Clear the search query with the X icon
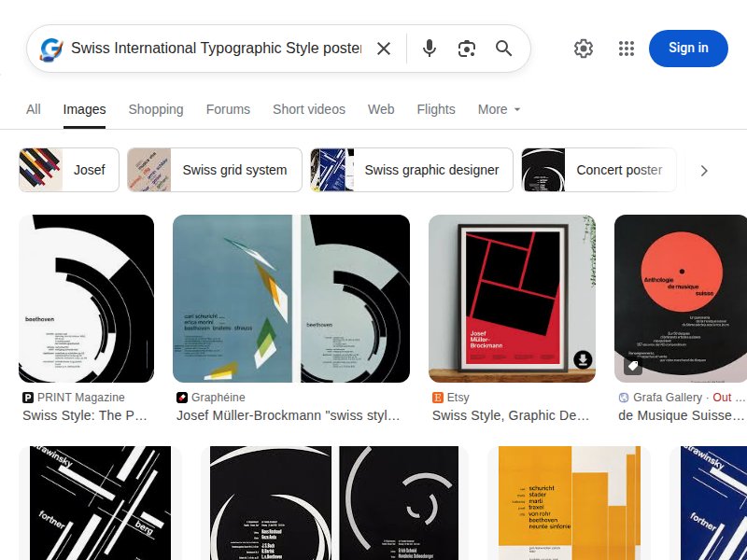 384,48
